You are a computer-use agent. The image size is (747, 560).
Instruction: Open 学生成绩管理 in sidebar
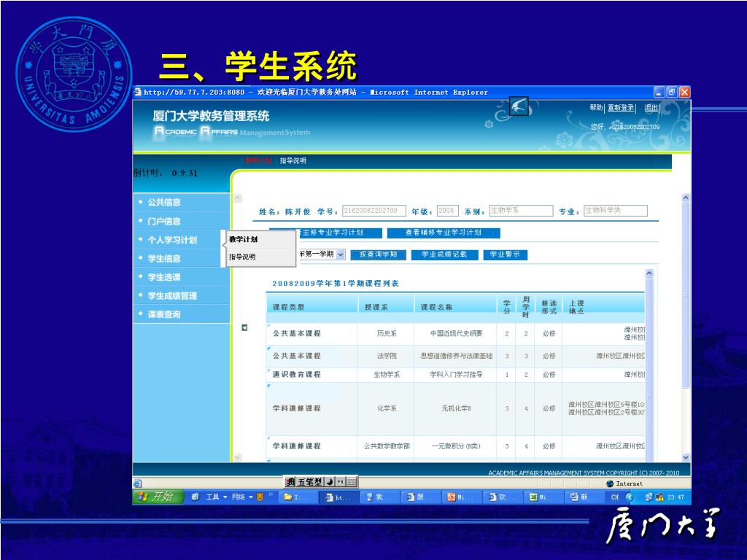[172, 295]
